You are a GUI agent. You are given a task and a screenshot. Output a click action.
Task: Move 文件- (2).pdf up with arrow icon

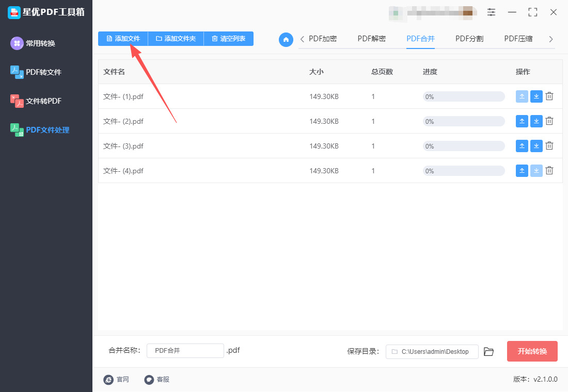522,121
